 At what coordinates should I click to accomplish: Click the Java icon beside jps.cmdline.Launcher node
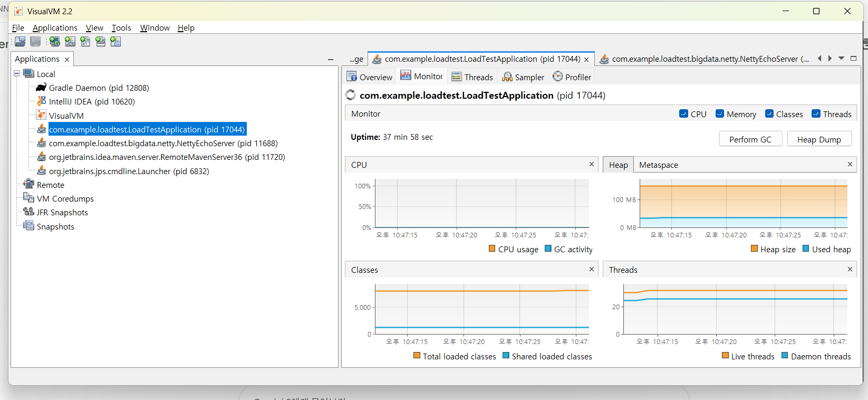click(x=41, y=170)
